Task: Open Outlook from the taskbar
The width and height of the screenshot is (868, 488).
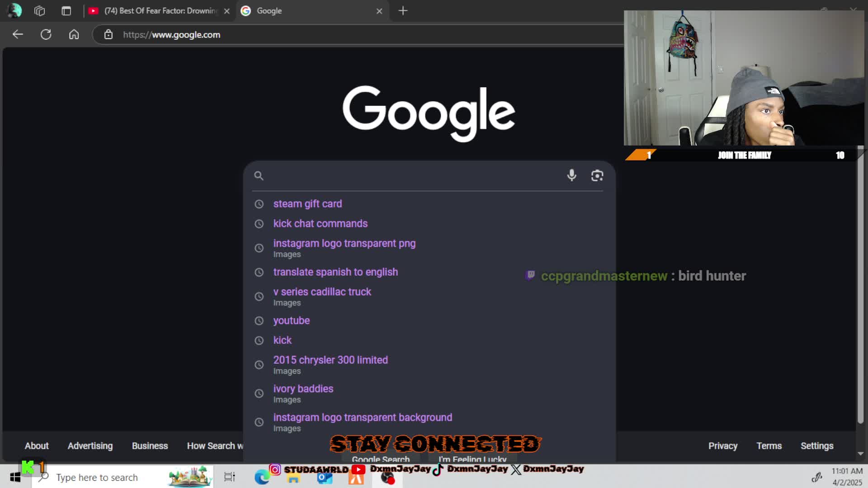Action: [325, 479]
